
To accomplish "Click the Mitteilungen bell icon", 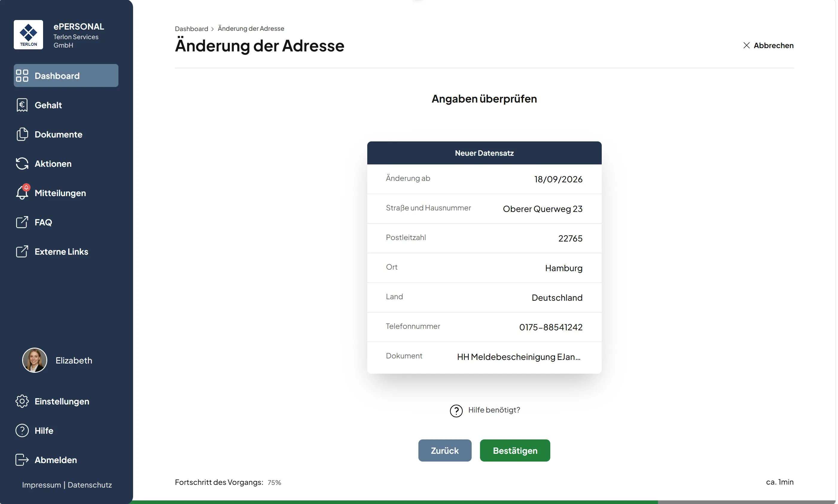I will click(x=22, y=193).
